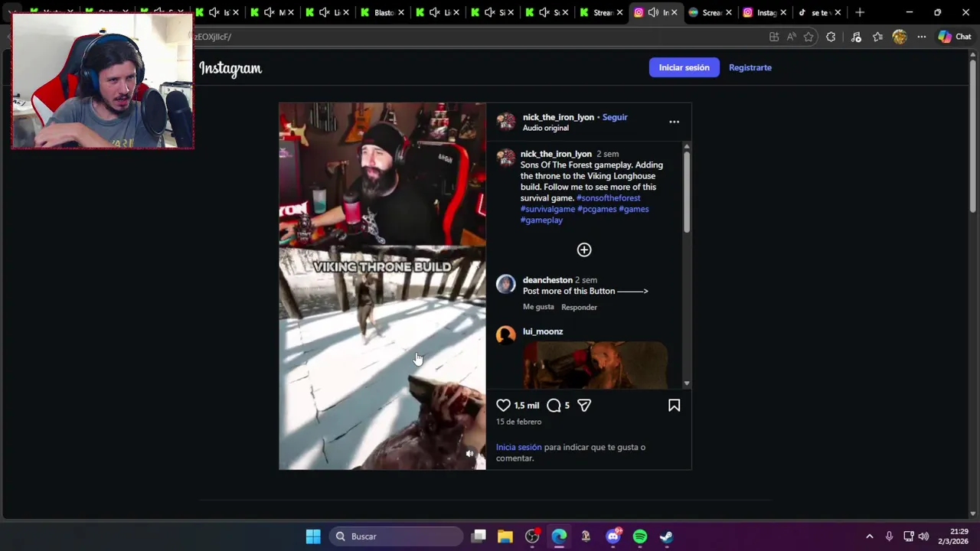Viewport: 980px width, 551px height.
Task: Open Spotify from the taskbar
Action: (640, 536)
